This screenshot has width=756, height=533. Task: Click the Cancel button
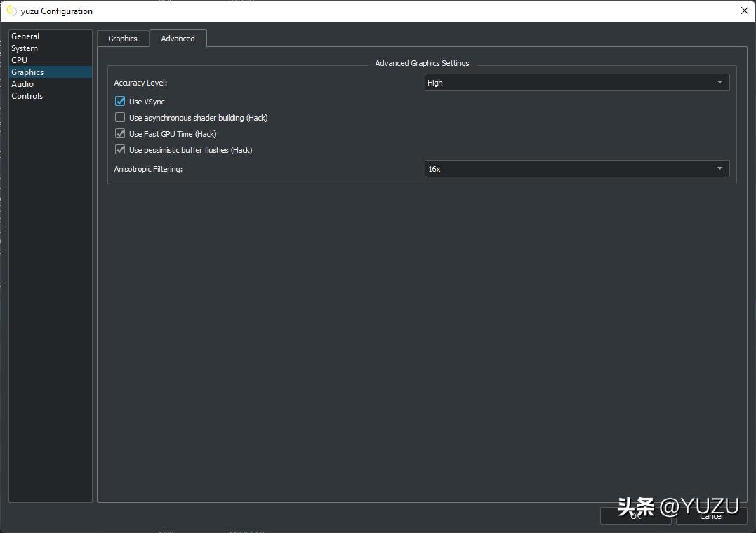pos(711,516)
